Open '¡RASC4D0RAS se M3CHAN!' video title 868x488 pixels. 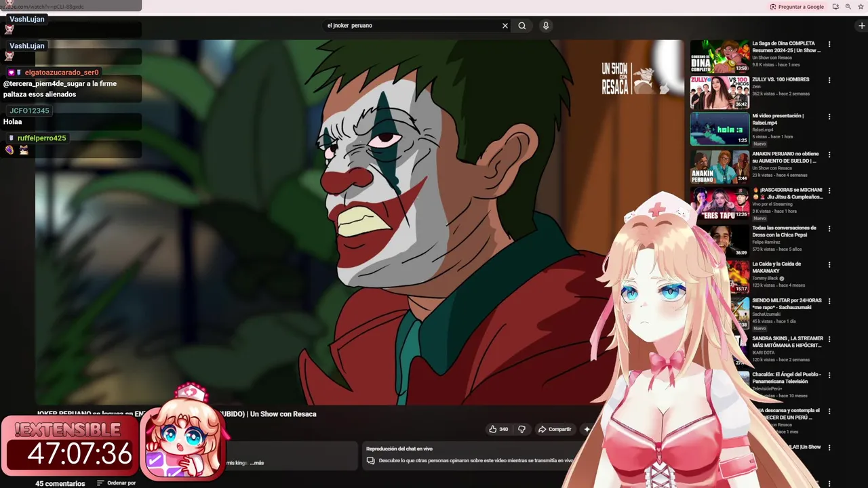tap(787, 193)
